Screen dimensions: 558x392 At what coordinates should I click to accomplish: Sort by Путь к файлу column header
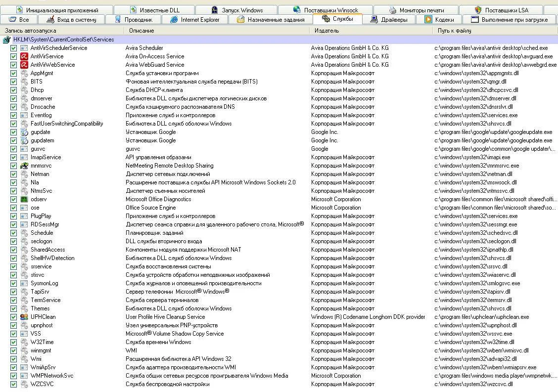[x=496, y=31]
